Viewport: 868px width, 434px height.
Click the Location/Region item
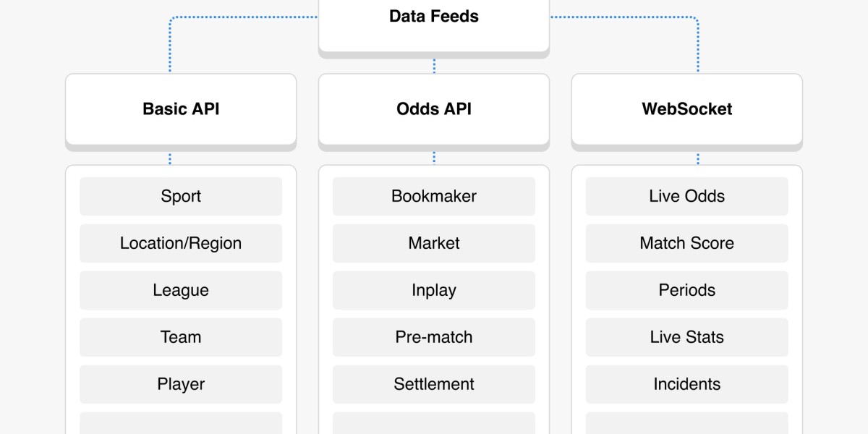pos(181,243)
